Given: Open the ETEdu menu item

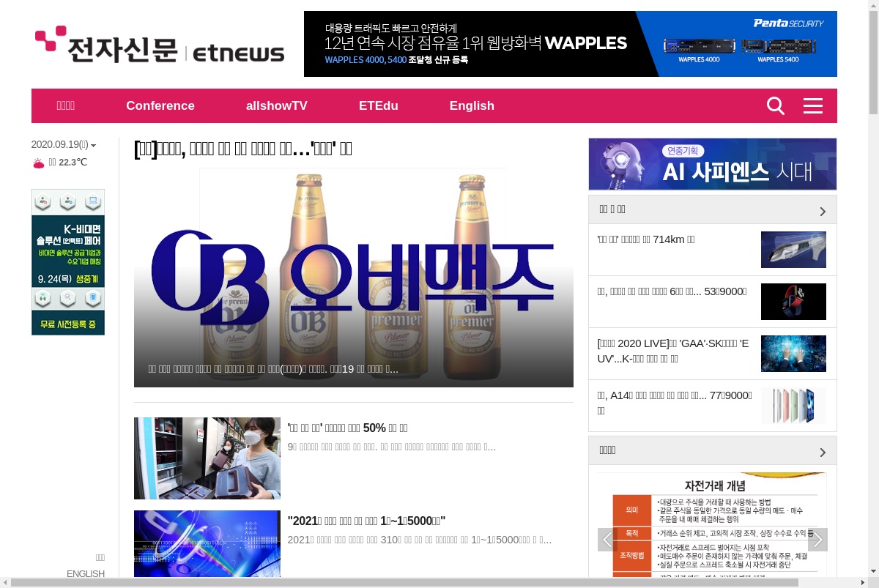Looking at the screenshot, I should [379, 105].
